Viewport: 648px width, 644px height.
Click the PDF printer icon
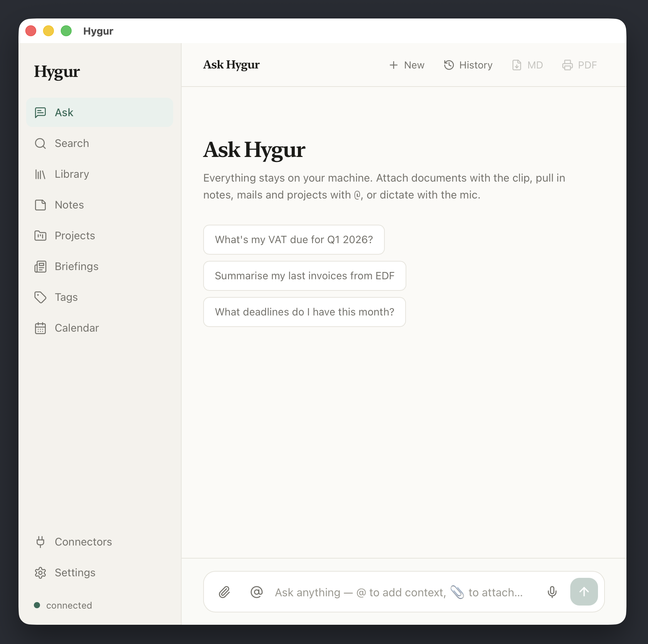(x=568, y=65)
